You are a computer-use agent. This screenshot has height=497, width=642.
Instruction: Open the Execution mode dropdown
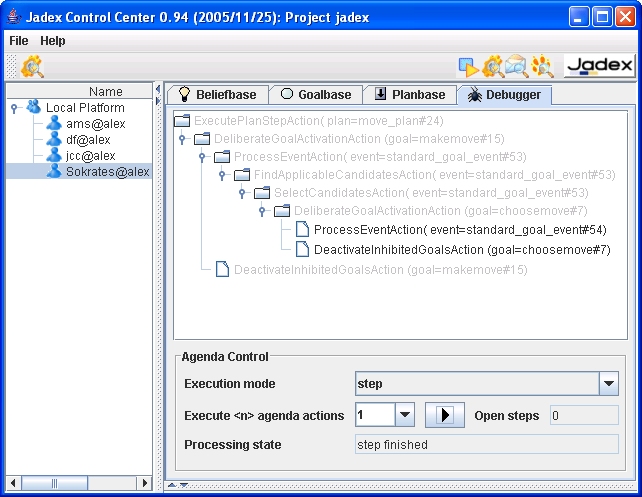[608, 384]
